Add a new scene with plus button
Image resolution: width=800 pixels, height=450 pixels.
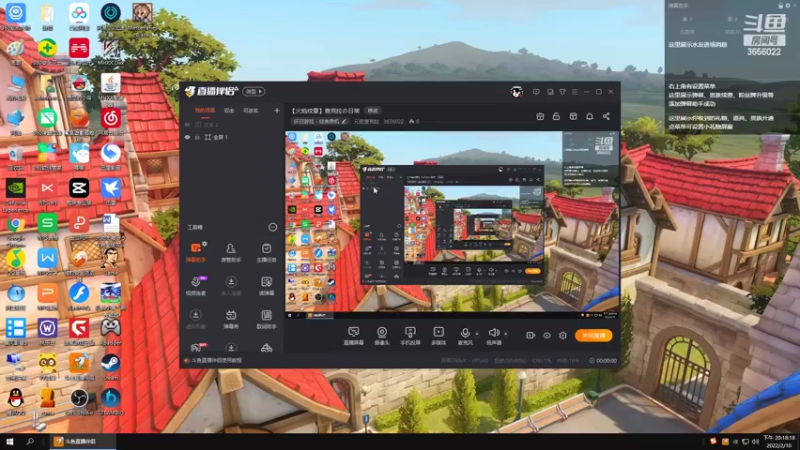point(277,110)
